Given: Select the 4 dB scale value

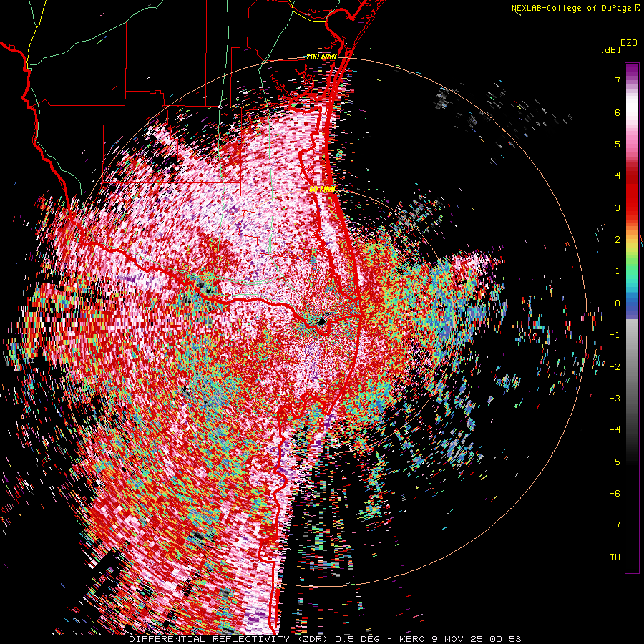Looking at the screenshot, I should point(618,176).
